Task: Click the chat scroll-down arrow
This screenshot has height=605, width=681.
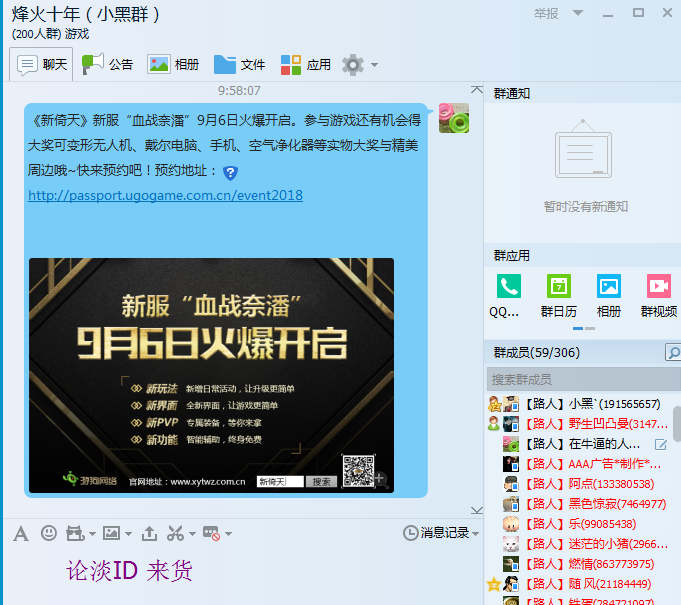Action: pos(477,510)
